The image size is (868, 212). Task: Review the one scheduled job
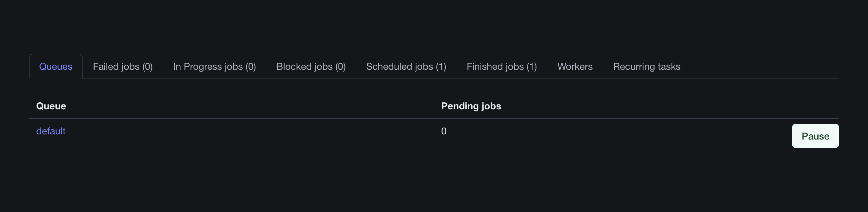pos(406,66)
